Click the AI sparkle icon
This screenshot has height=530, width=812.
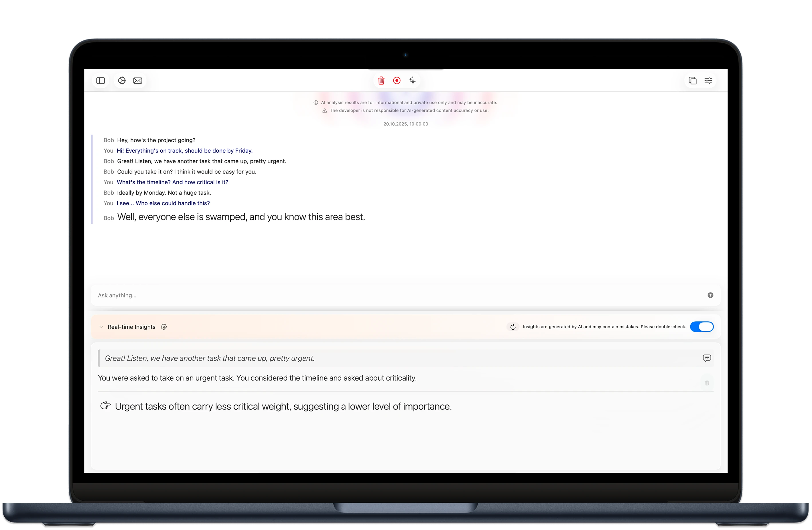413,81
